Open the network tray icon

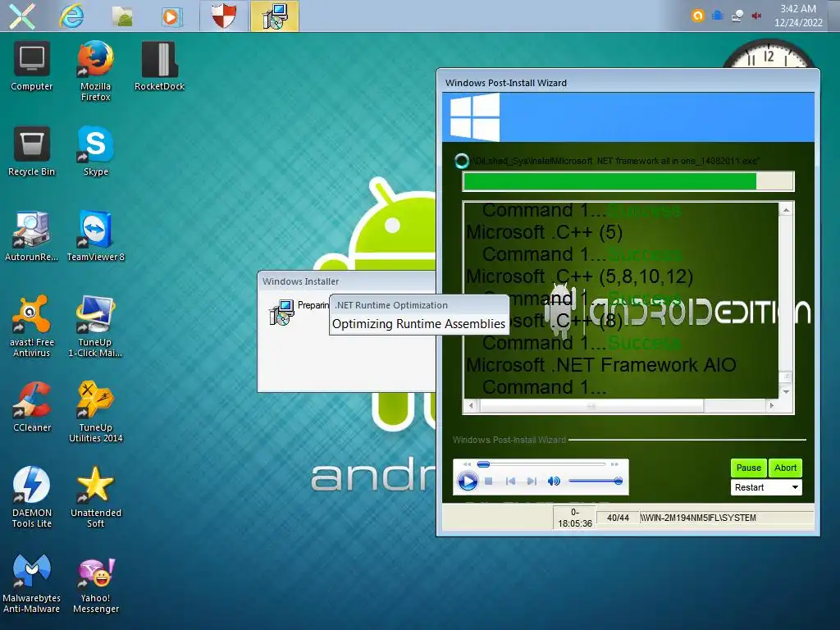click(737, 16)
